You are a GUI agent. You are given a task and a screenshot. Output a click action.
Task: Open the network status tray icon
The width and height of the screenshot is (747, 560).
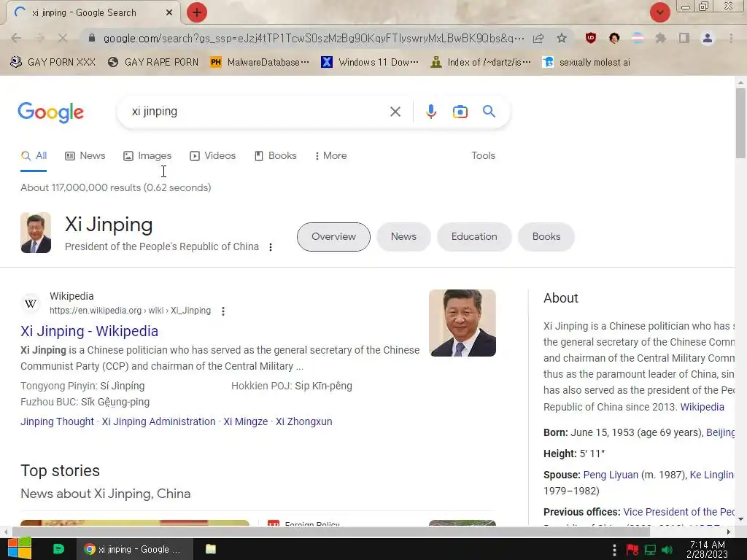(x=650, y=550)
